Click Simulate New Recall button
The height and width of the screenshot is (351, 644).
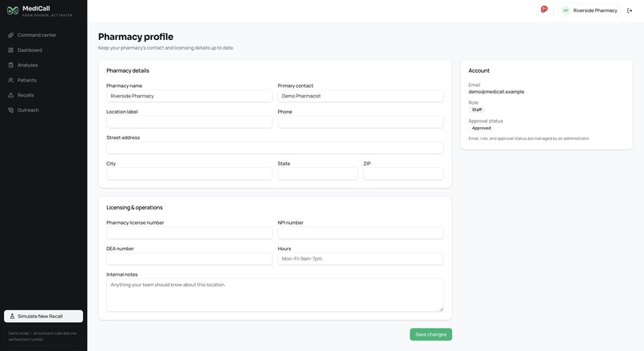click(x=43, y=316)
